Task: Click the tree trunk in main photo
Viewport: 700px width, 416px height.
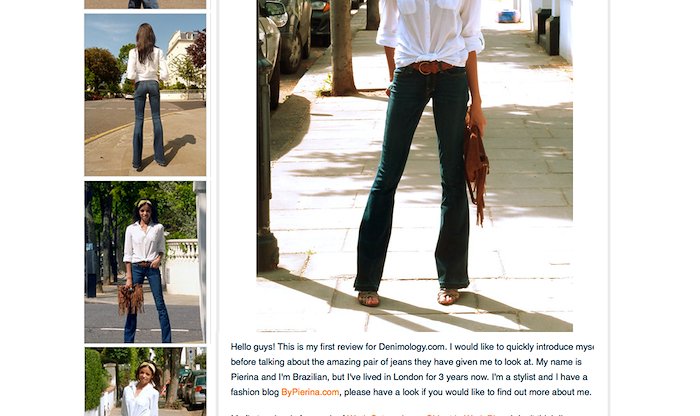Action: [343, 47]
